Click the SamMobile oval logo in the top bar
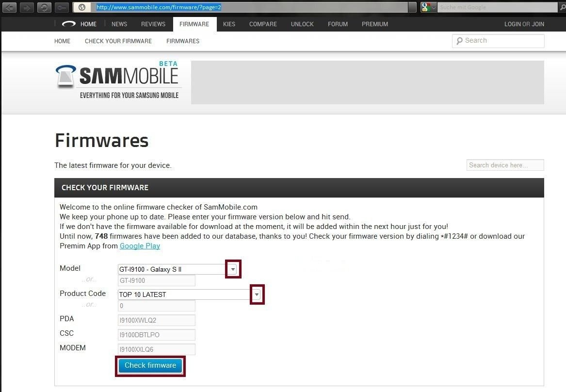The height and width of the screenshot is (392, 566). click(x=68, y=24)
